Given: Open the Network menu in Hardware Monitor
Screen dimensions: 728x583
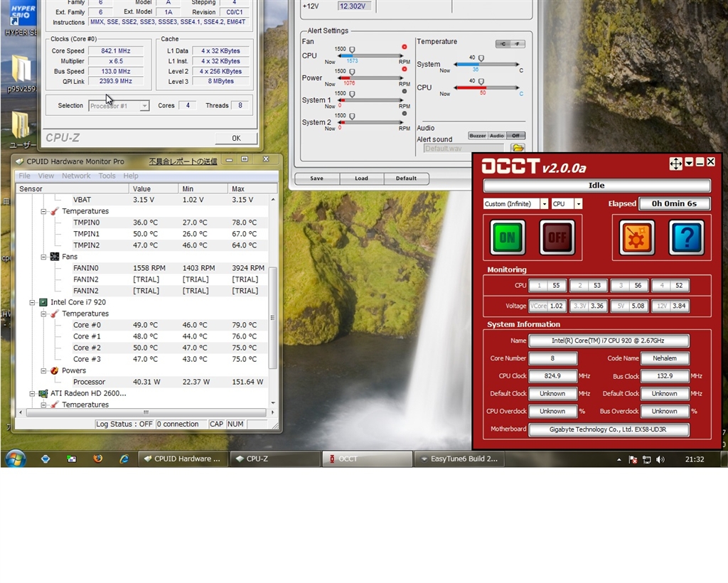Looking at the screenshot, I should (76, 176).
